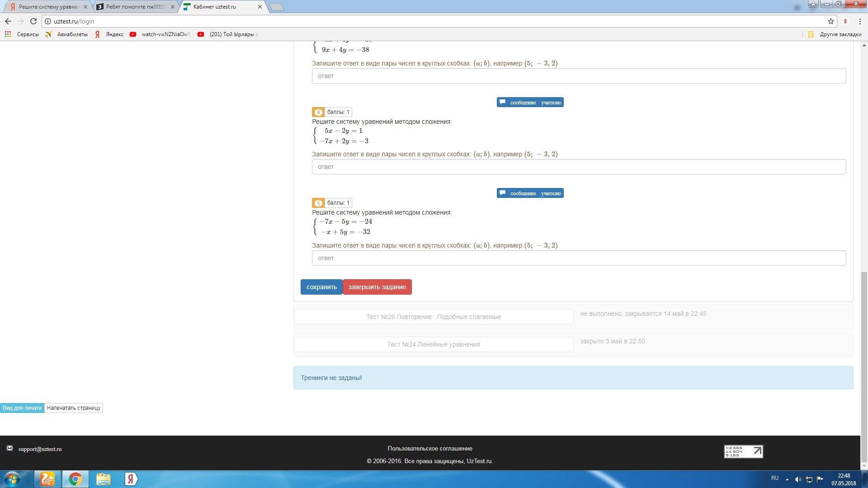Show hidden system tray icons
Viewport: 868px width, 488px height.
pyautogui.click(x=787, y=479)
